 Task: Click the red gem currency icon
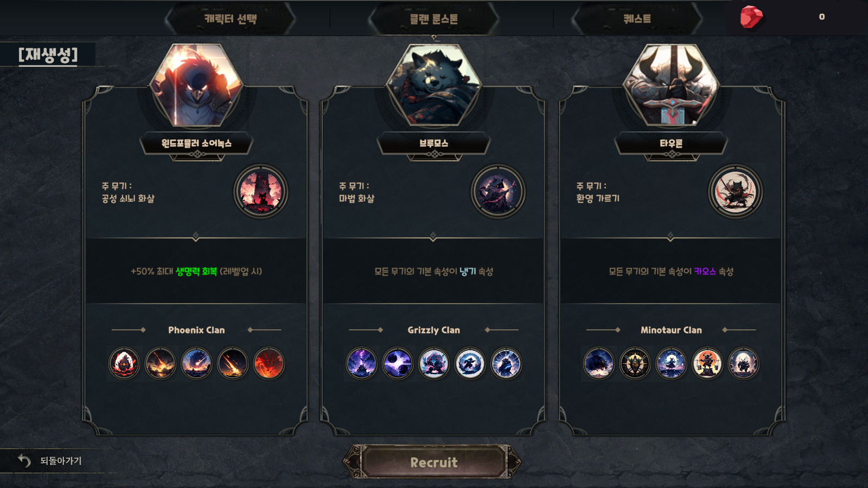tap(751, 17)
